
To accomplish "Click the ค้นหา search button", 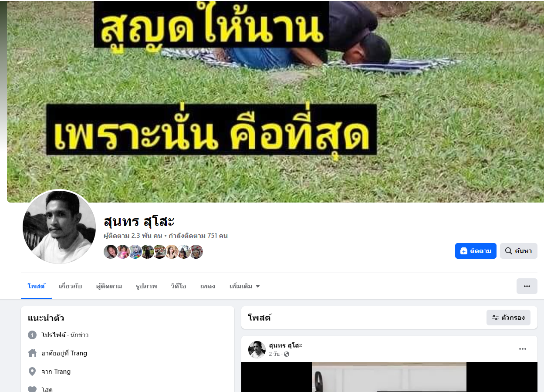I will pyautogui.click(x=518, y=251).
